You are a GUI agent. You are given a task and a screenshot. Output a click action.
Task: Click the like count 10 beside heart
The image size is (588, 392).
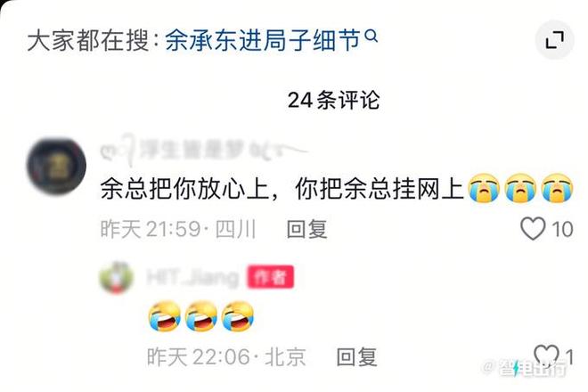(562, 229)
